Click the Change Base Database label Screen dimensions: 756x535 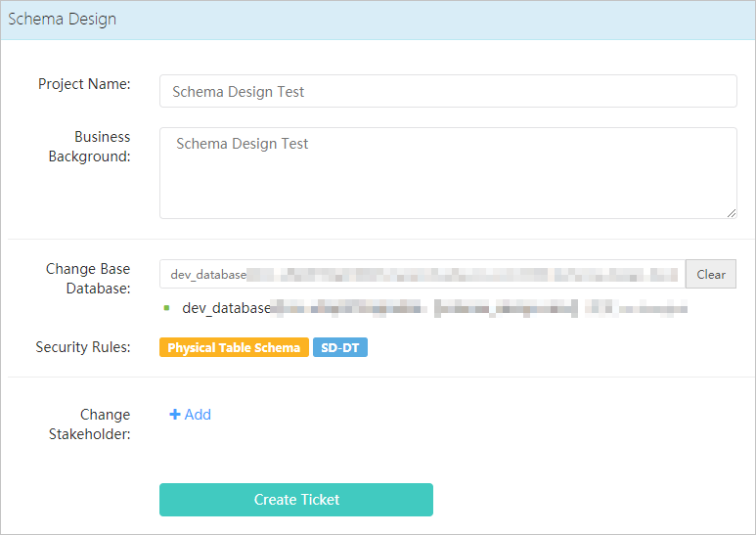tap(88, 278)
